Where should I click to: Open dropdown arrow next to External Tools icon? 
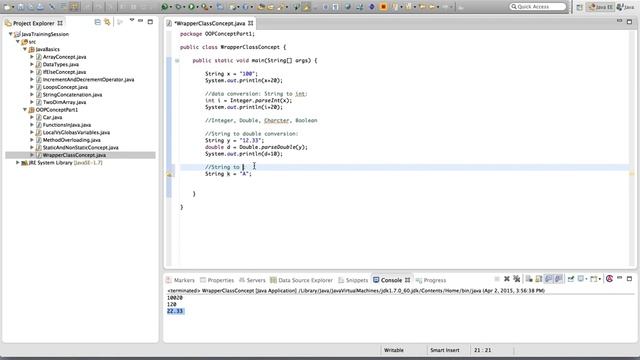(211, 7)
